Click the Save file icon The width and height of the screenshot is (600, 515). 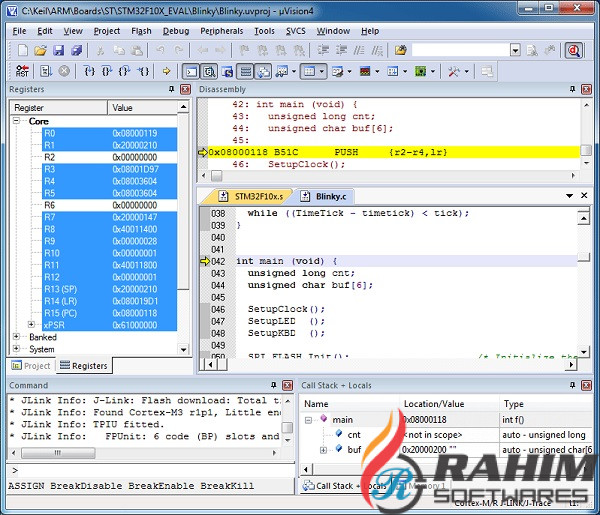tap(58, 50)
